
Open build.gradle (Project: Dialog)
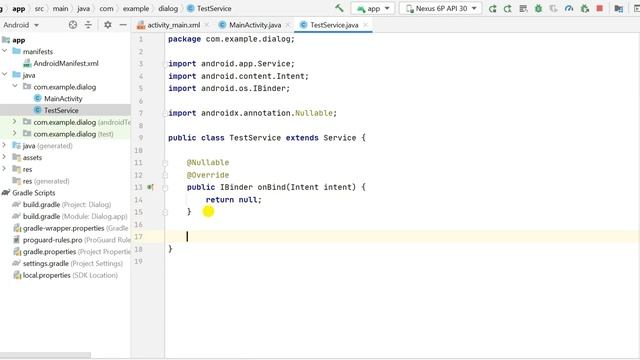[x=67, y=204]
